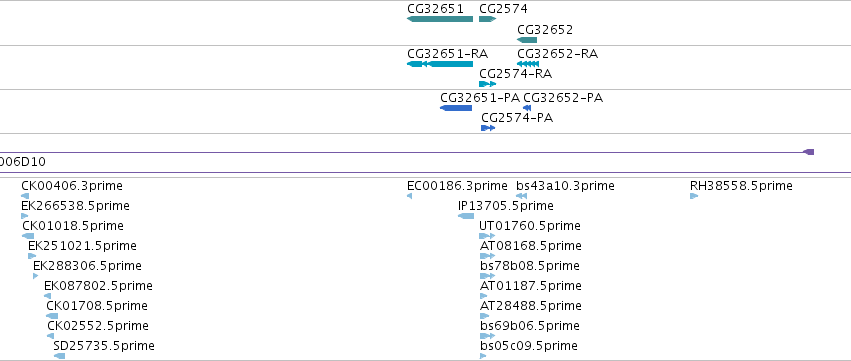Click the CG2574-PA protein glyph
Screen dimensions: 851x361
[488, 128]
